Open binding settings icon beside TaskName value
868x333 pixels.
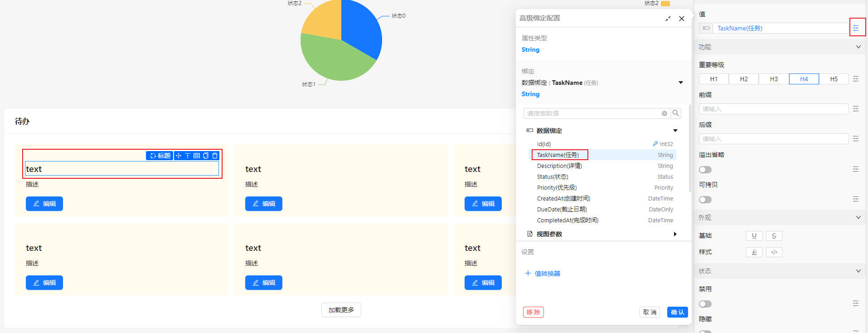pyautogui.click(x=856, y=28)
